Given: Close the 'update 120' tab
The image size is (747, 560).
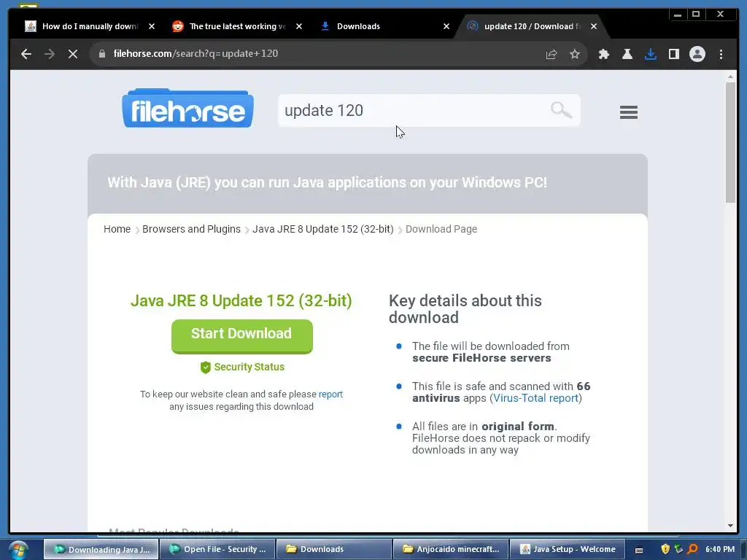Looking at the screenshot, I should pos(594,26).
